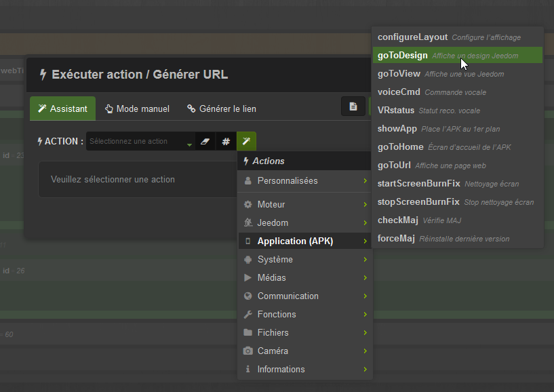Expand the Médias submenu arrow
The image size is (554, 392).
coord(365,278)
